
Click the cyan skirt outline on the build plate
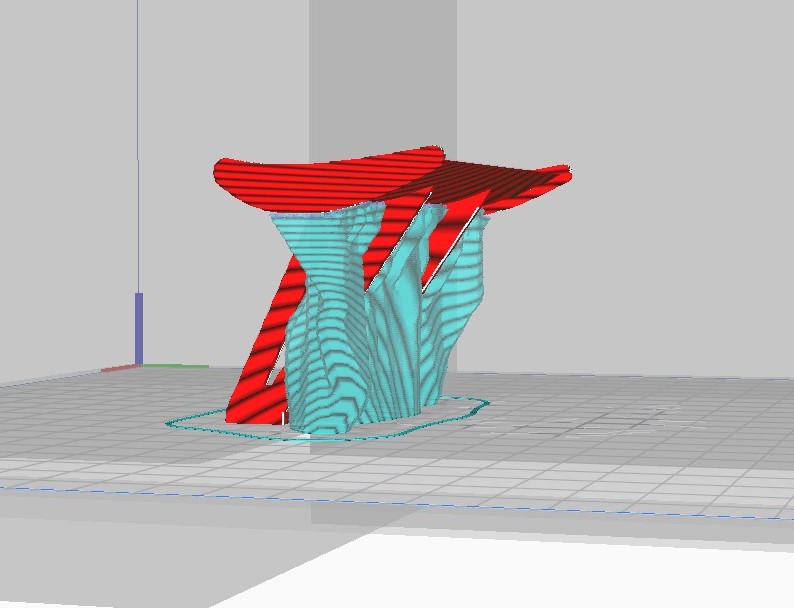[327, 420]
